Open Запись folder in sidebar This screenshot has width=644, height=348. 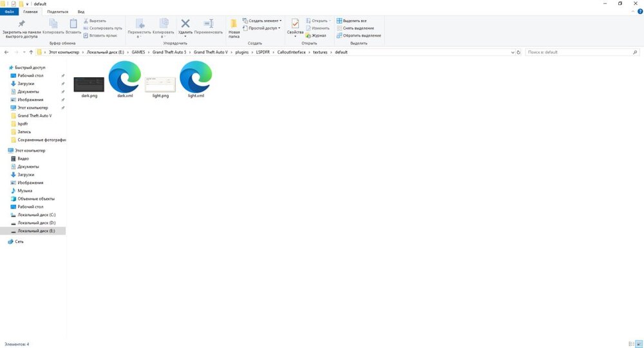point(24,132)
